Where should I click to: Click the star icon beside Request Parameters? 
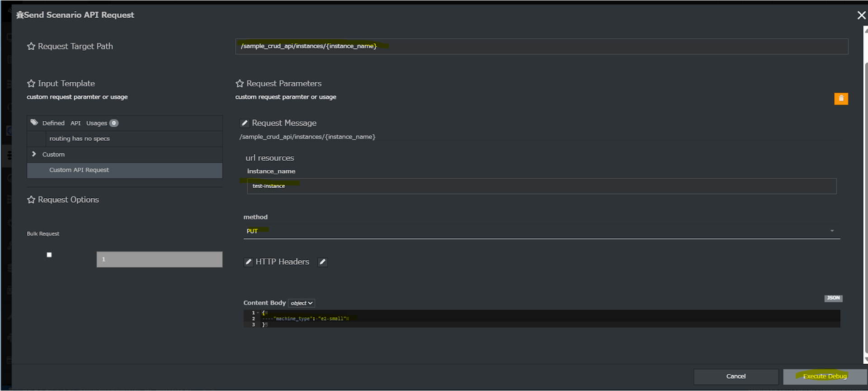240,83
